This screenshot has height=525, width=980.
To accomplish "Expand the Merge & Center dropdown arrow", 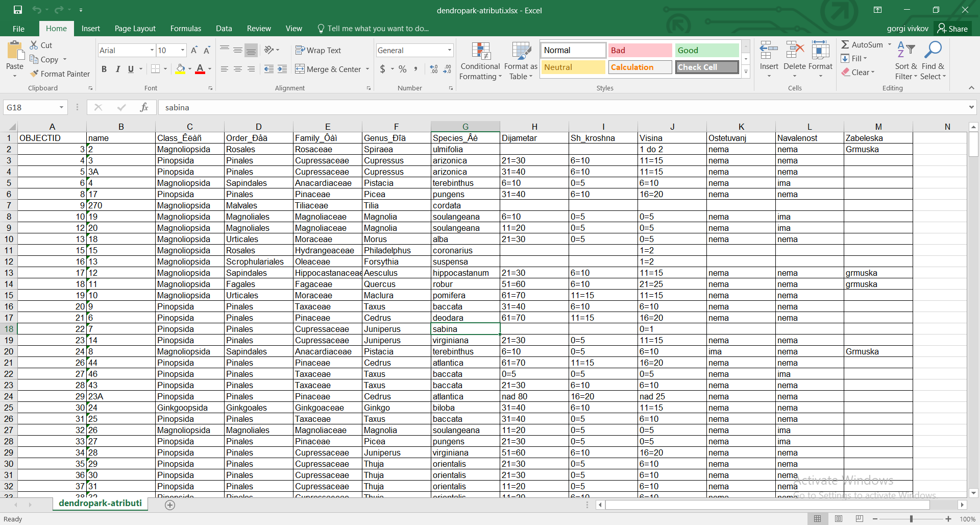I will [367, 69].
